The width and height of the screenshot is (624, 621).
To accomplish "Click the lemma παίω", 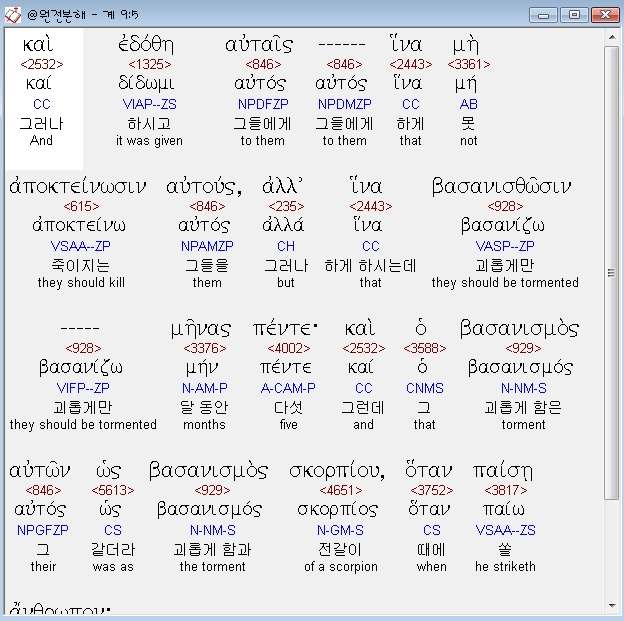I will (x=503, y=510).
